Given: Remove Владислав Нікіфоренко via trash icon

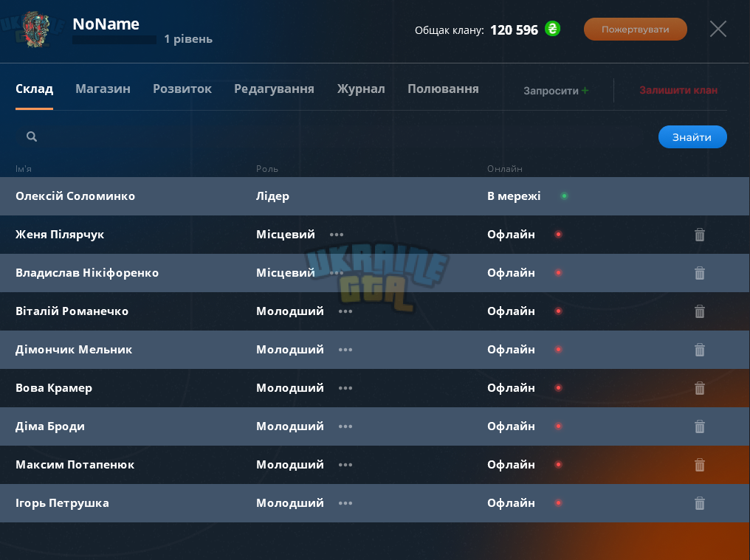Looking at the screenshot, I should click(699, 273).
